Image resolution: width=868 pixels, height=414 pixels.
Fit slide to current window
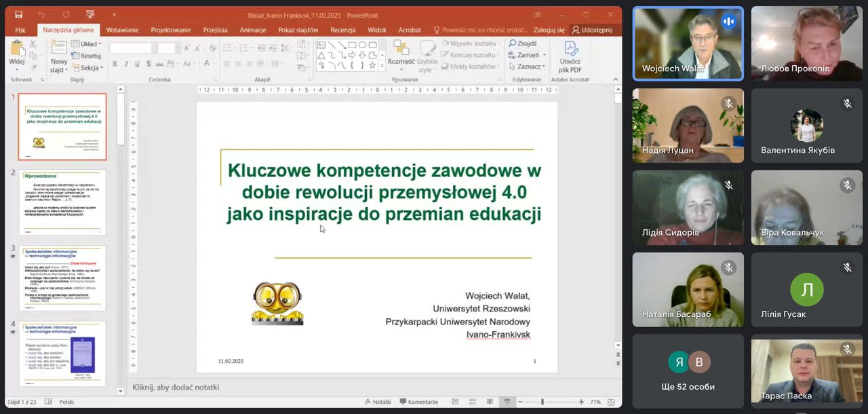[x=612, y=402]
